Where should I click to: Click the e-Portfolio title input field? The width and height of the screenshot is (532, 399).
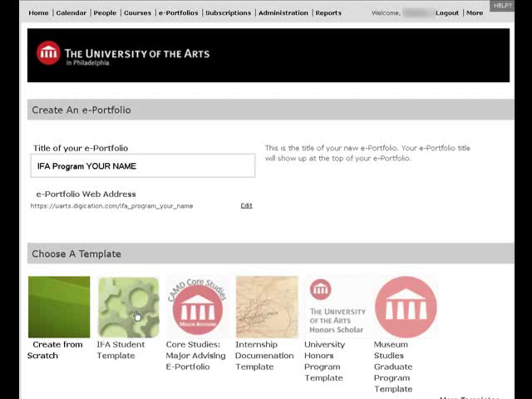[143, 166]
